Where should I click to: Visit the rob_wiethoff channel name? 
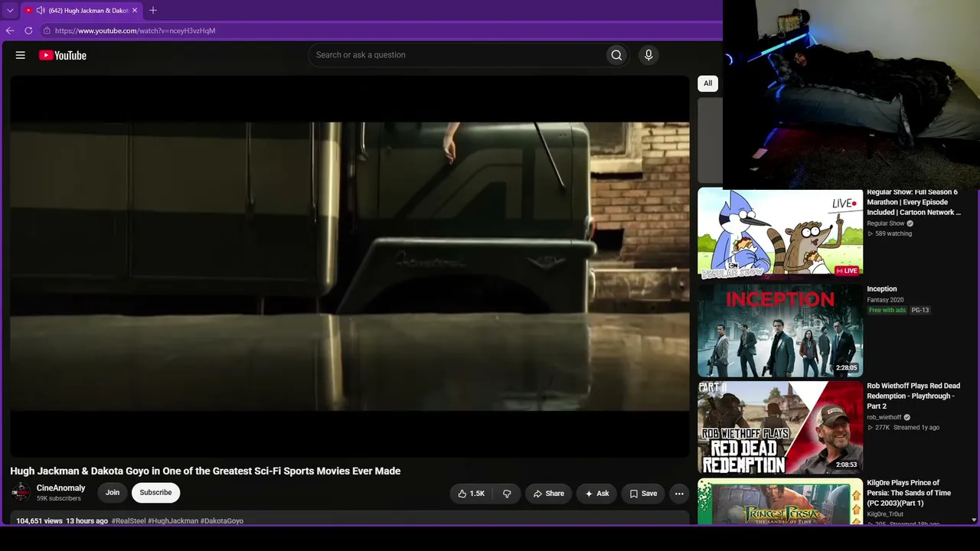884,418
